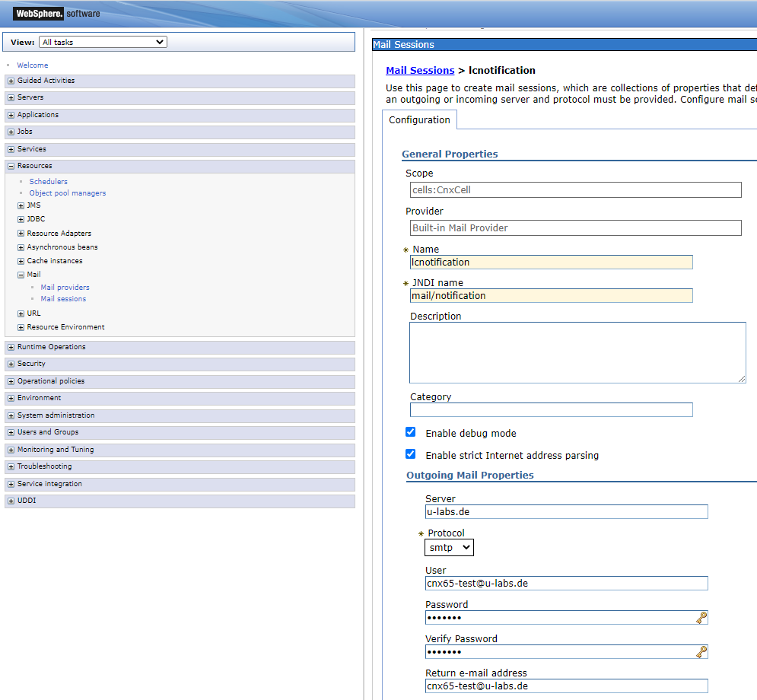Click the Description textarea resize grip
The image size is (757, 700).
pos(742,379)
